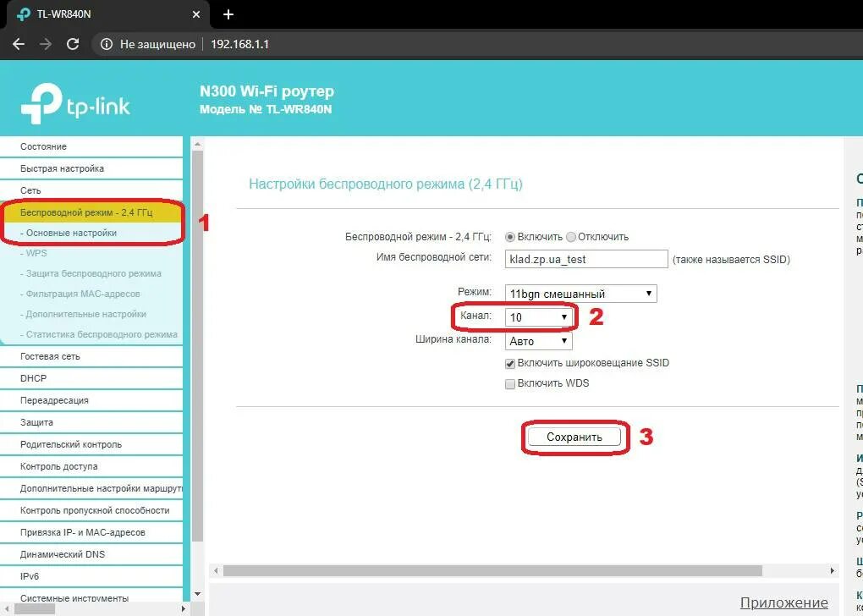The width and height of the screenshot is (863, 616).
Task: Open Фильтрация MAC-адресов submenu
Action: [x=80, y=294]
